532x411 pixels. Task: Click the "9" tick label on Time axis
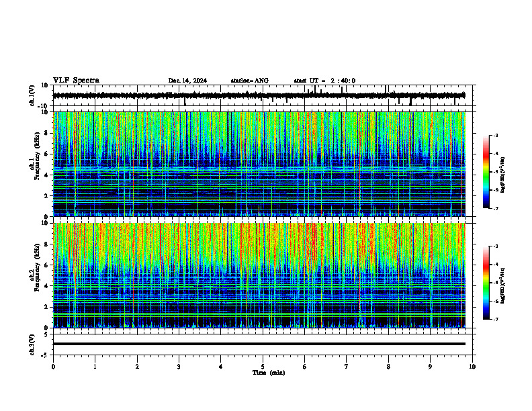430,367
